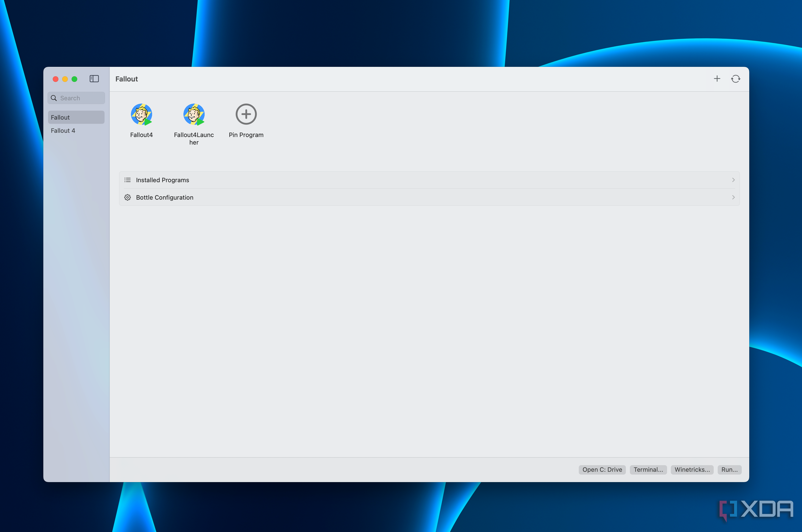Image resolution: width=802 pixels, height=532 pixels.
Task: Click the Bottle Configuration label
Action: 165,197
